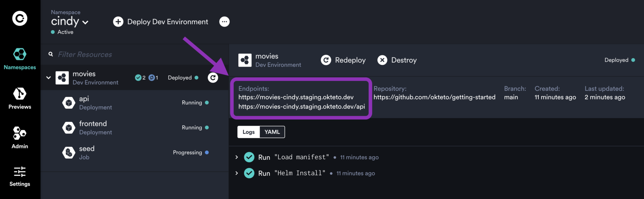Open the Admin sidebar section

click(20, 138)
